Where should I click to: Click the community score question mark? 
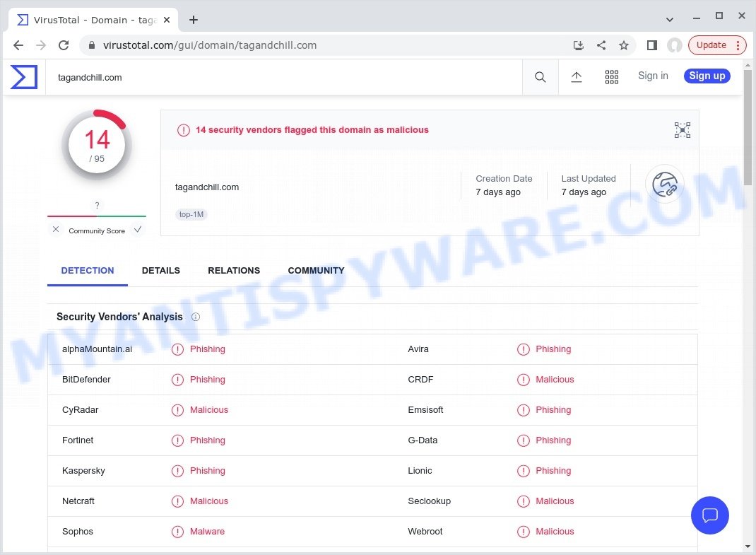[x=97, y=206]
